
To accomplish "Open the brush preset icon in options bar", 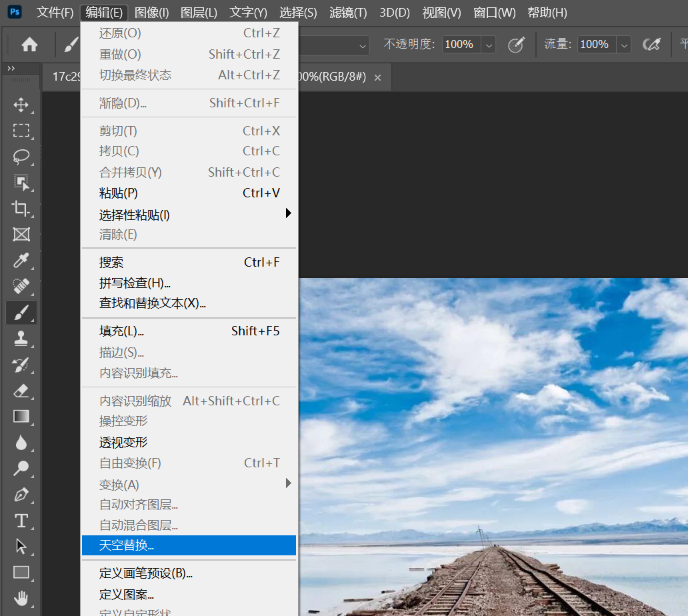I will pyautogui.click(x=71, y=44).
